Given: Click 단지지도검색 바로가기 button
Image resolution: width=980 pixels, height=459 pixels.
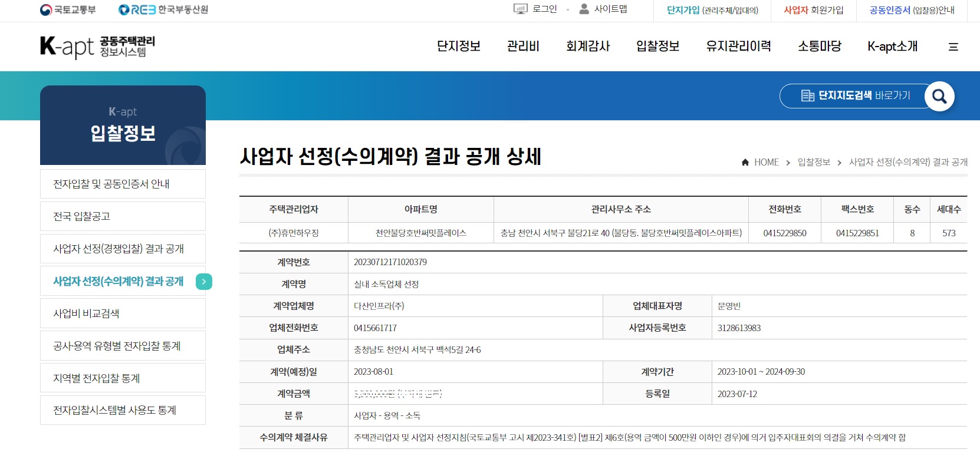Looking at the screenshot, I should (x=855, y=95).
